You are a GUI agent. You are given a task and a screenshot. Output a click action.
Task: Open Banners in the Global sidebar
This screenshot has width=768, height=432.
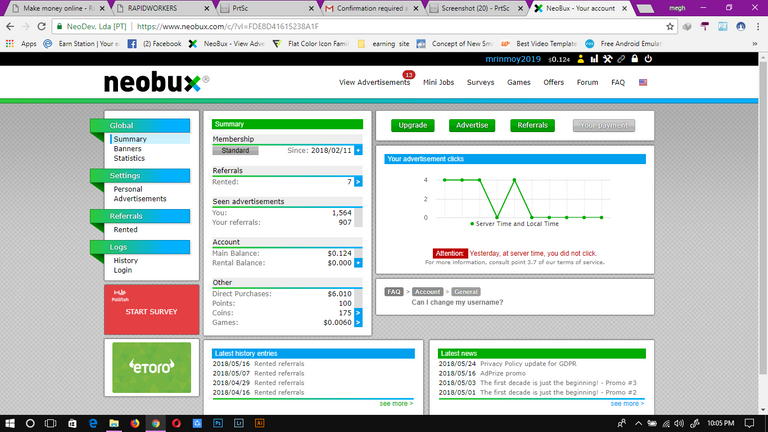click(x=127, y=148)
